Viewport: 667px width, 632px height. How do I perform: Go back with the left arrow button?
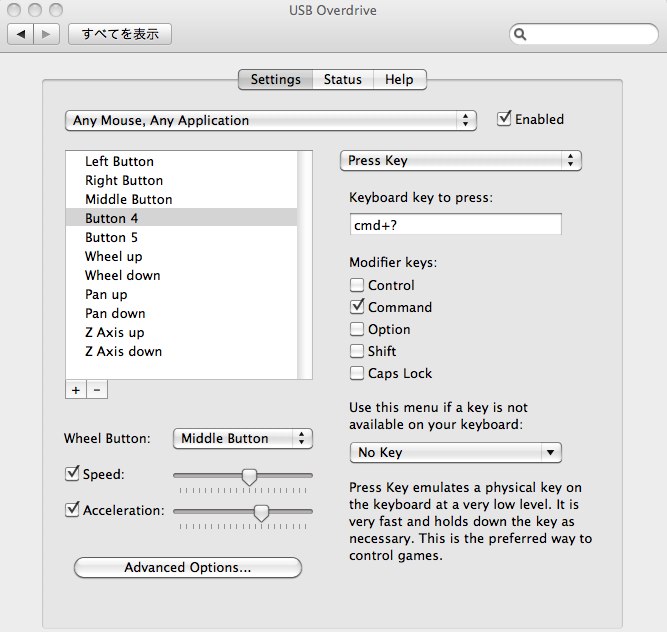(x=20, y=34)
